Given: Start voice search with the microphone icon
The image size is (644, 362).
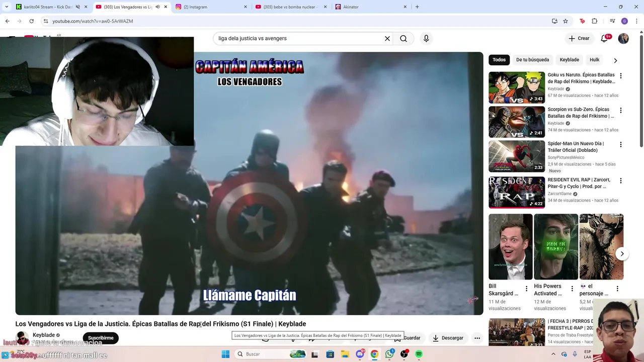Looking at the screenshot, I should [426, 38].
